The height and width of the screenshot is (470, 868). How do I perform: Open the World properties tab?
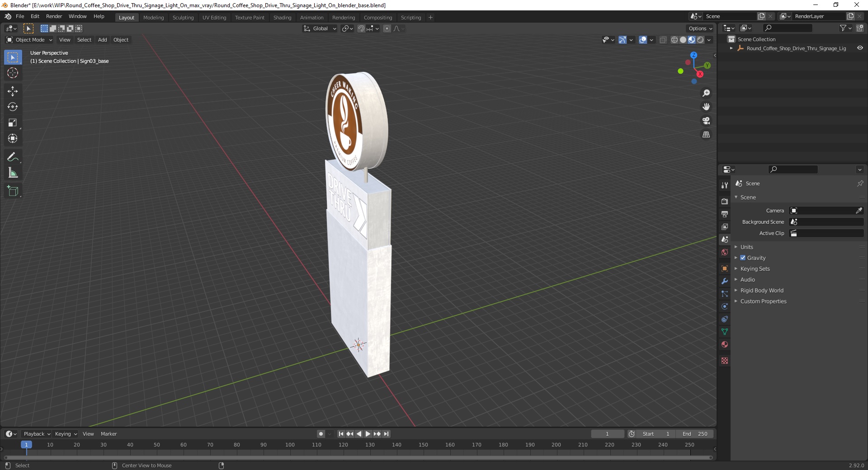(725, 252)
